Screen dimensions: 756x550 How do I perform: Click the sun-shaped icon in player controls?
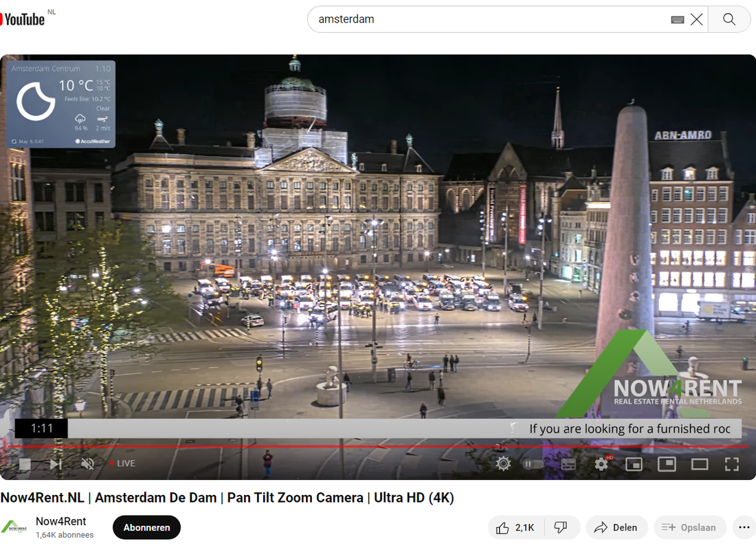click(x=503, y=464)
